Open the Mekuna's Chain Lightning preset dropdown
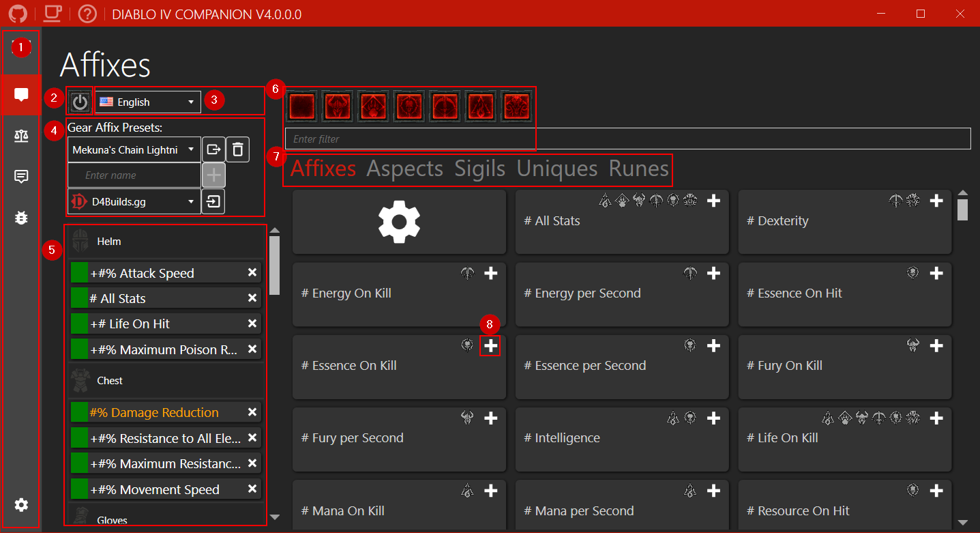 point(134,149)
